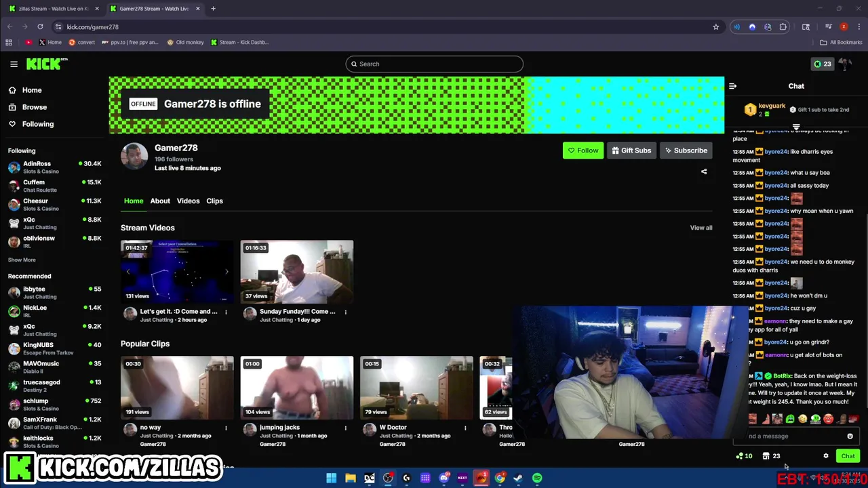
Task: Open Cuffem channel in Following list
Action: (54, 186)
